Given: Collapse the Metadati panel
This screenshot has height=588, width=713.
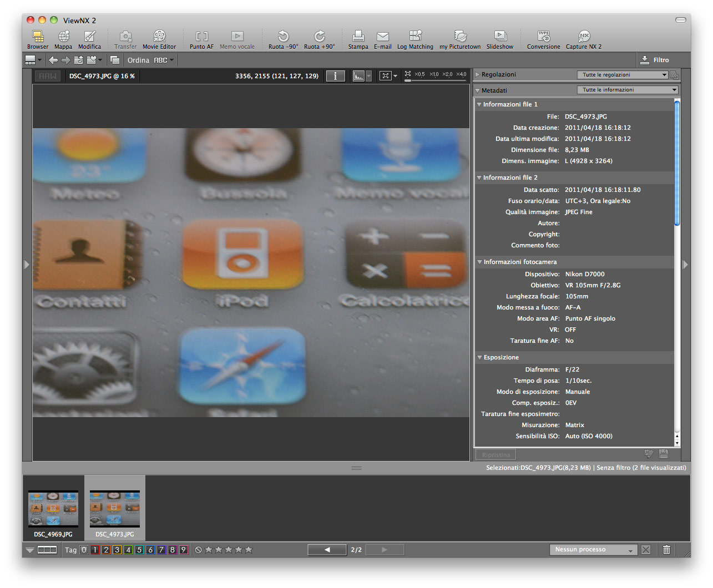Looking at the screenshot, I should point(478,90).
